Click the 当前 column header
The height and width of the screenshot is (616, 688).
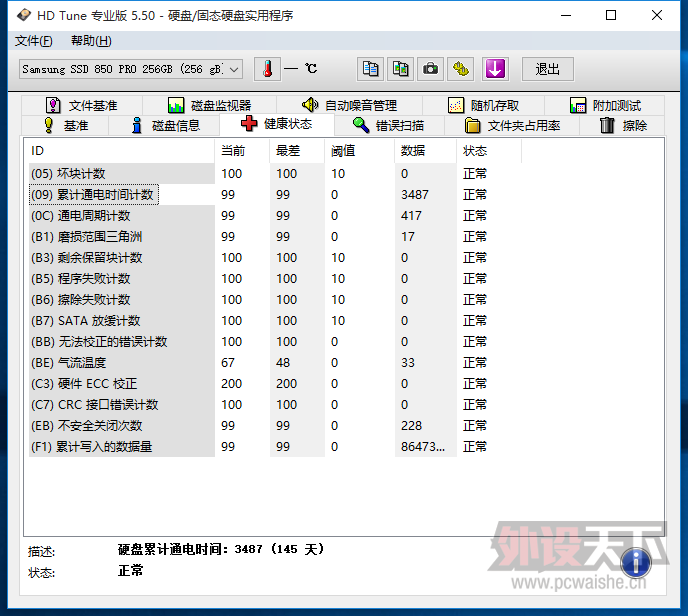pyautogui.click(x=242, y=151)
